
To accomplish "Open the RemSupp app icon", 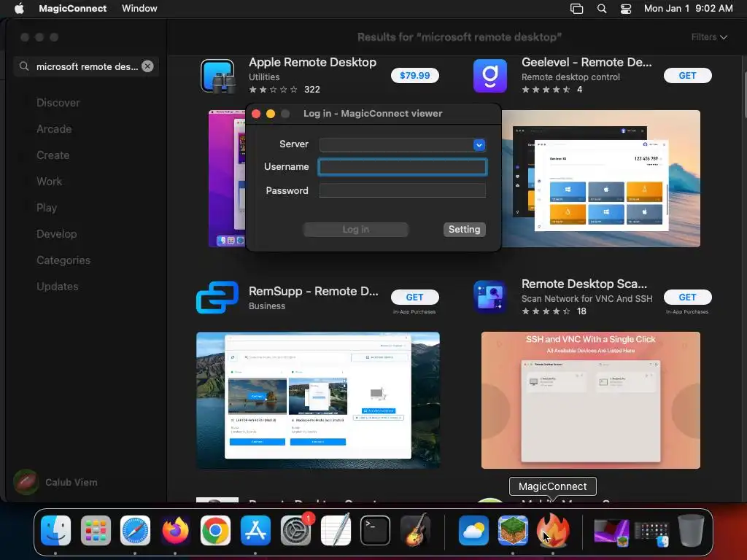I will [217, 297].
